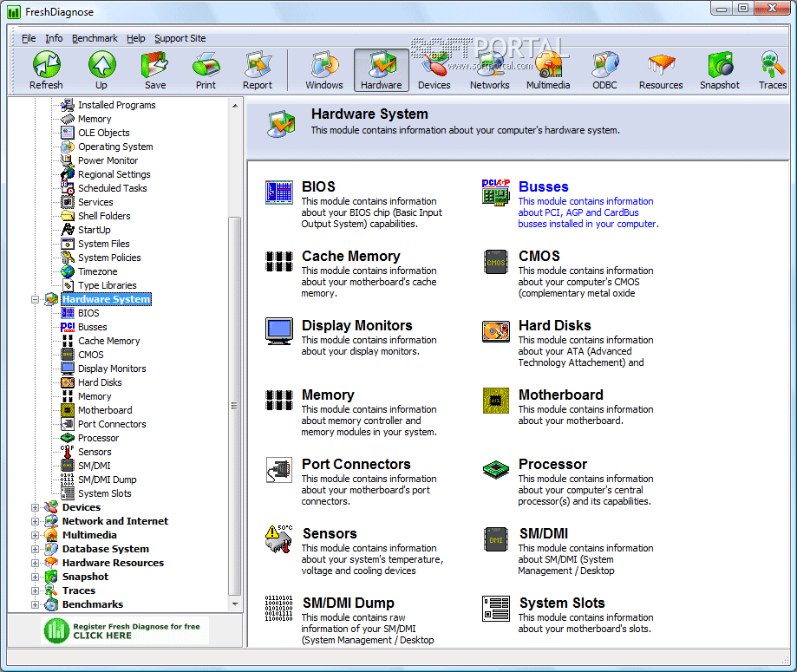797x672 pixels.
Task: Open the Sensors module heading
Action: pyautogui.click(x=330, y=533)
